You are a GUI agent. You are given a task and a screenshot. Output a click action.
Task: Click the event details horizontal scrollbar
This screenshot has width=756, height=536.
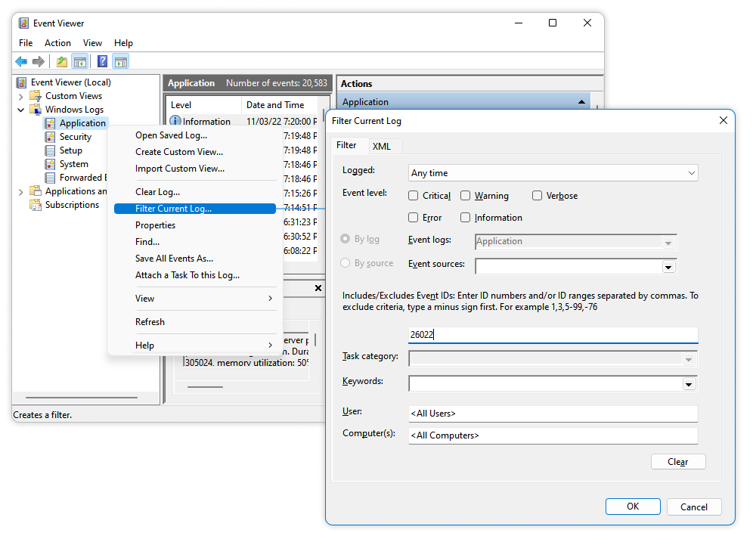pyautogui.click(x=205, y=387)
